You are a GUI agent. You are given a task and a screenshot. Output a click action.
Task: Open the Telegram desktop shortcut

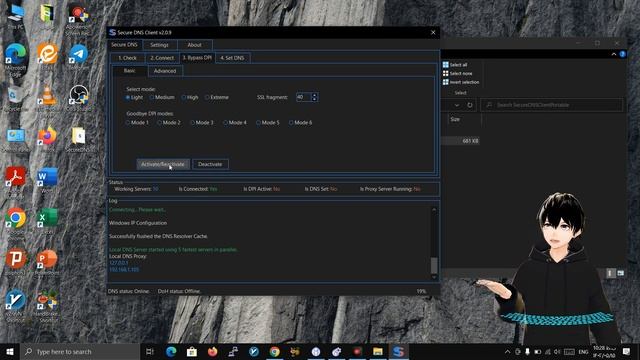point(78,56)
